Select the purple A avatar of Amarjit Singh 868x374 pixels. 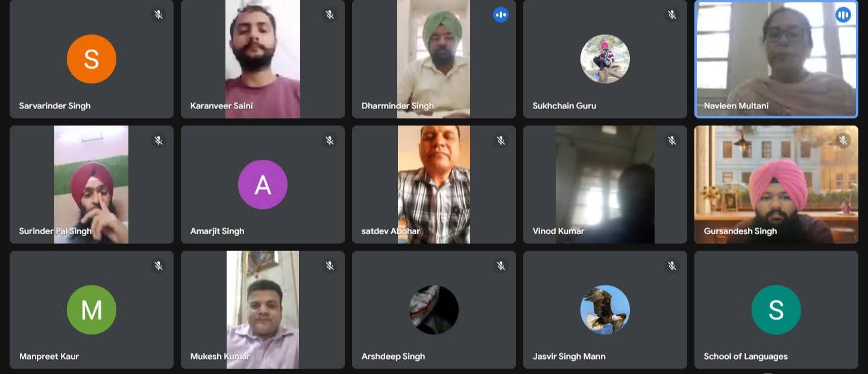263,184
